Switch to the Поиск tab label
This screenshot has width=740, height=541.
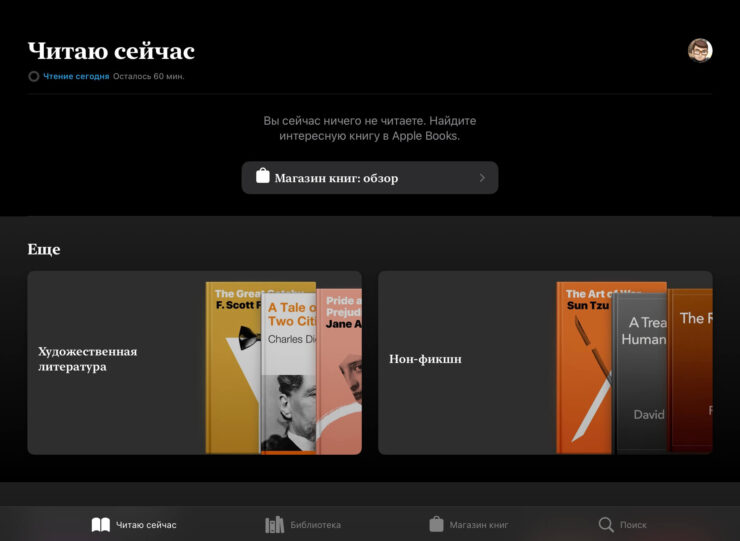coord(633,525)
